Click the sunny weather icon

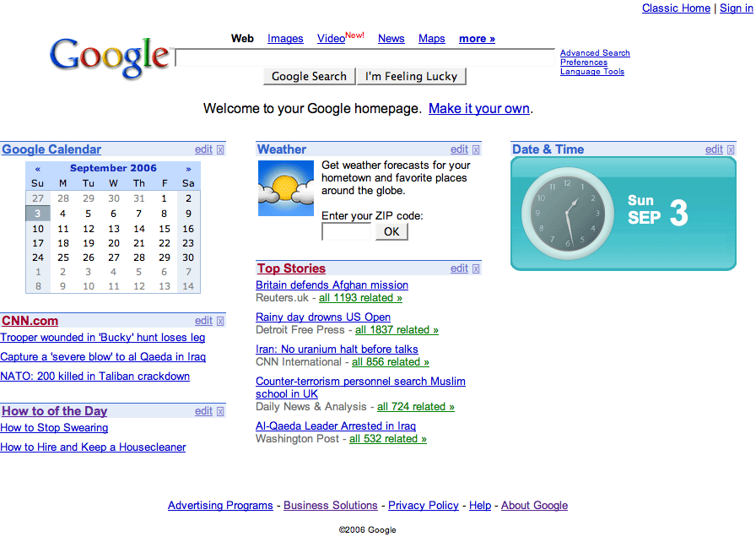286,188
